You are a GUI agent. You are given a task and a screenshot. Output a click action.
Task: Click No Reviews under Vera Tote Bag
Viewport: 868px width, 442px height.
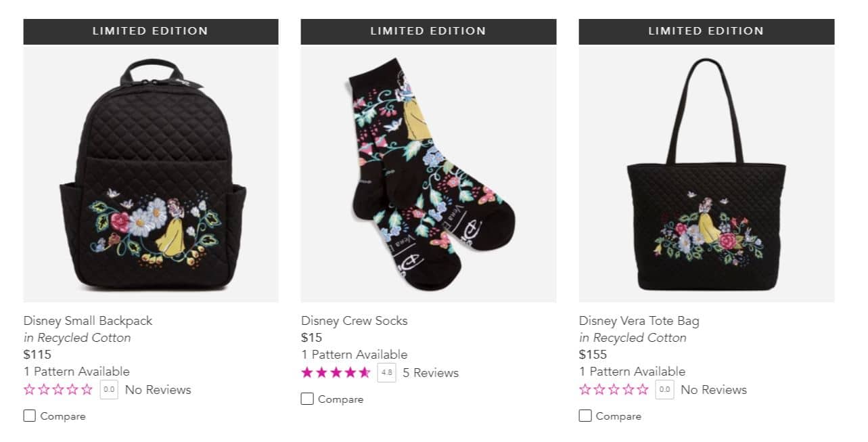[x=713, y=390]
